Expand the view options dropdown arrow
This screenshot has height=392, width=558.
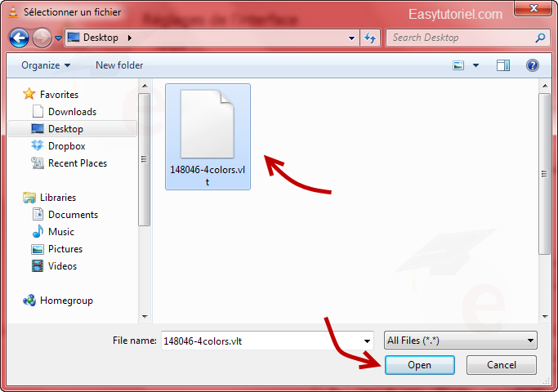tap(475, 65)
